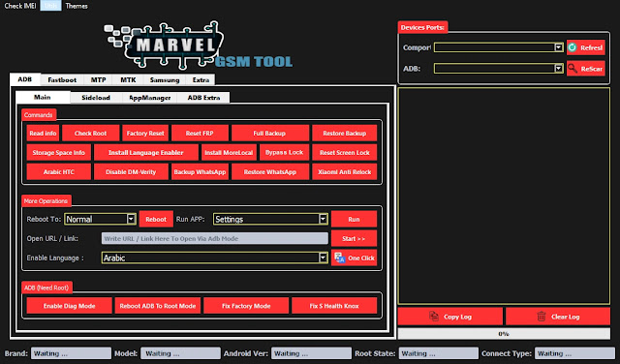Click the Disable DM-Verity button

(x=131, y=172)
